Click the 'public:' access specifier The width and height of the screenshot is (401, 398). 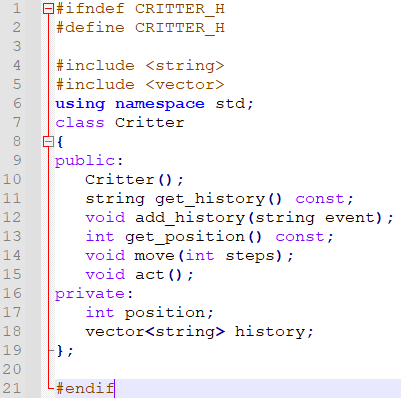pyautogui.click(x=89, y=161)
